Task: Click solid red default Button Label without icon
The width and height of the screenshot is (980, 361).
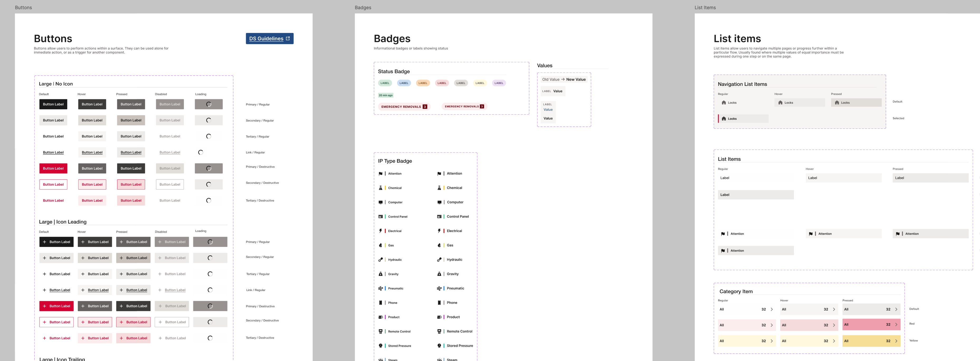Action: tap(53, 169)
